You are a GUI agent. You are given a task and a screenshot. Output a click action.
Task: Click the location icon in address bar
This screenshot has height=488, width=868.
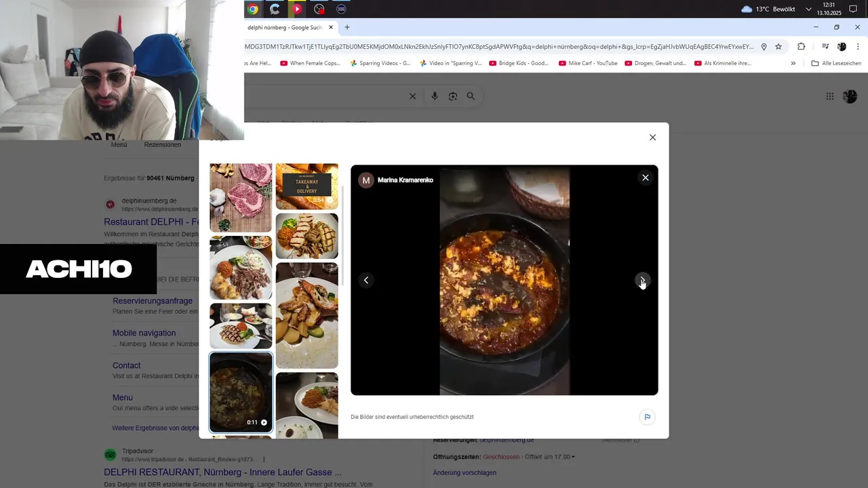pyautogui.click(x=764, y=47)
